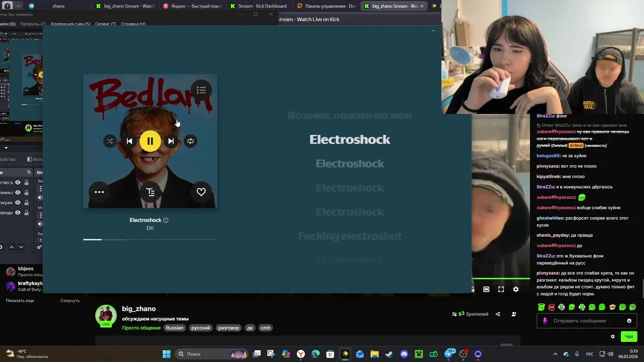644x362 pixels.
Task: Select the 'разговор' stream tag
Action: [228, 328]
